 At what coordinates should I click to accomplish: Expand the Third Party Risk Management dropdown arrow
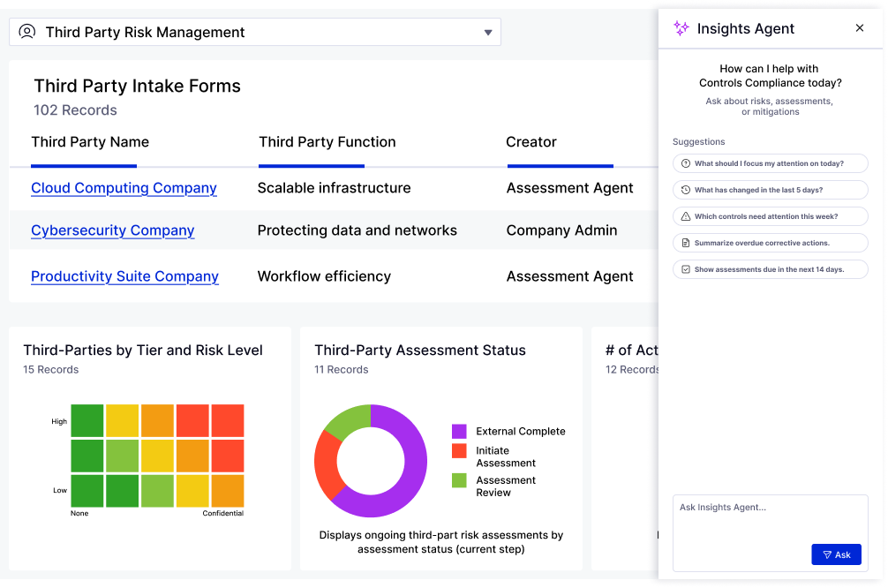point(487,33)
